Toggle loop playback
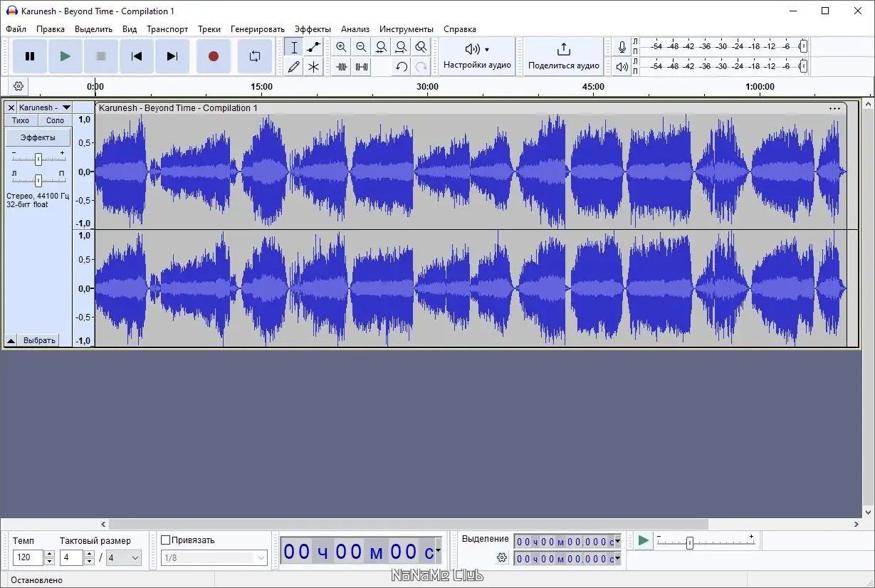Screen dimensions: 875x588 [x=254, y=56]
